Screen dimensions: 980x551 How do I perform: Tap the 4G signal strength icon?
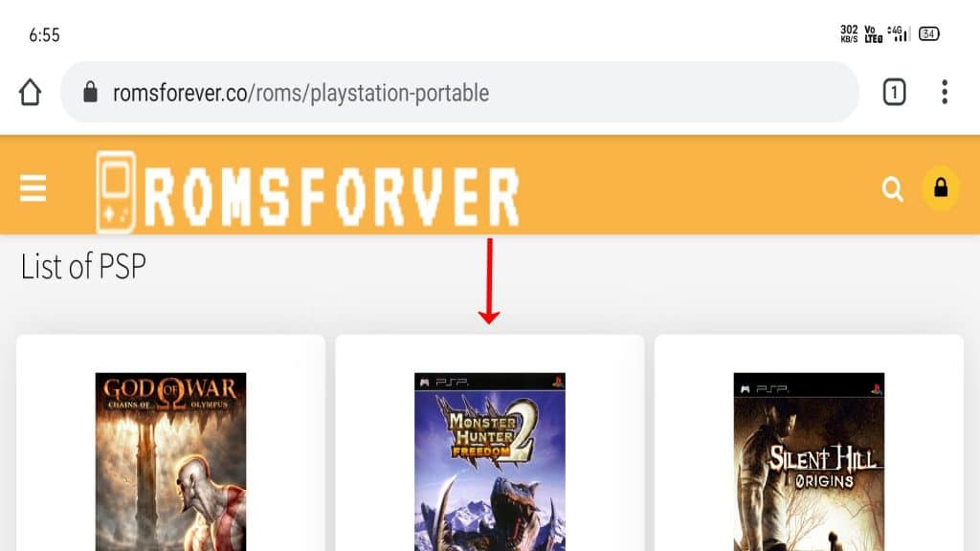pyautogui.click(x=898, y=33)
